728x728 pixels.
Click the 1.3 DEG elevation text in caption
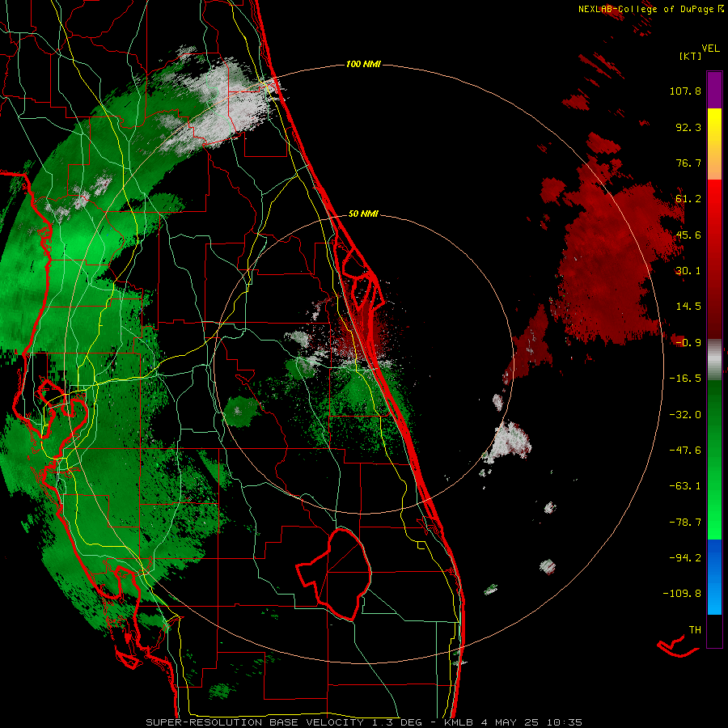396,722
